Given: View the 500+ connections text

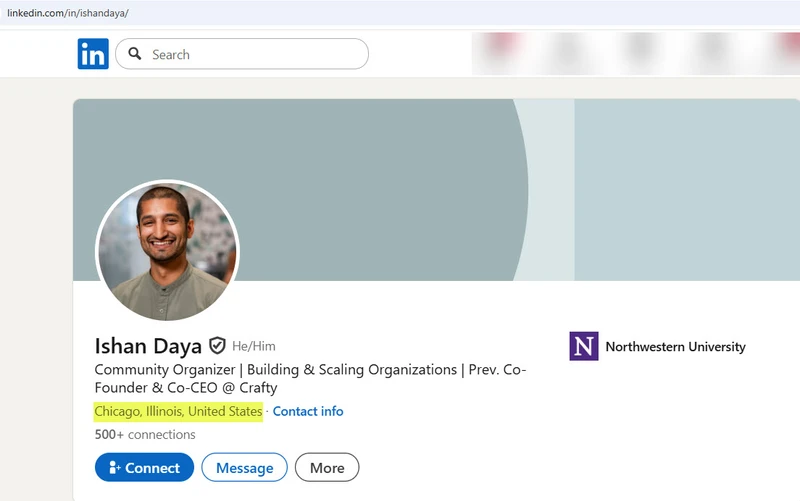Looking at the screenshot, I should click(145, 435).
